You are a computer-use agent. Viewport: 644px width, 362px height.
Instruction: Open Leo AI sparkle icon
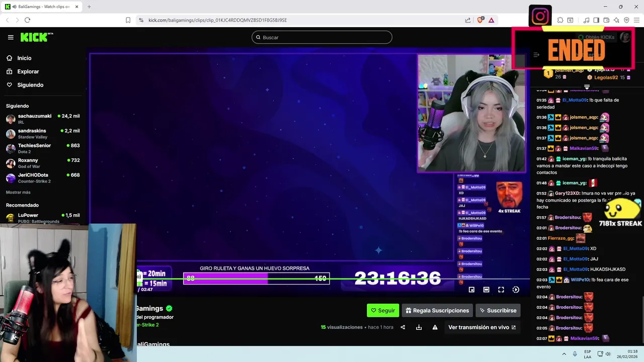coord(616,20)
